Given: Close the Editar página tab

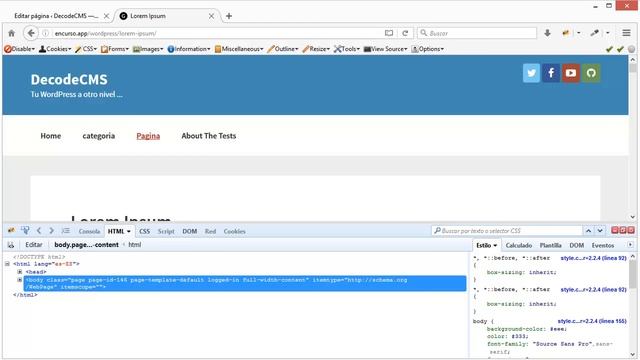Looking at the screenshot, I should click(x=107, y=16).
